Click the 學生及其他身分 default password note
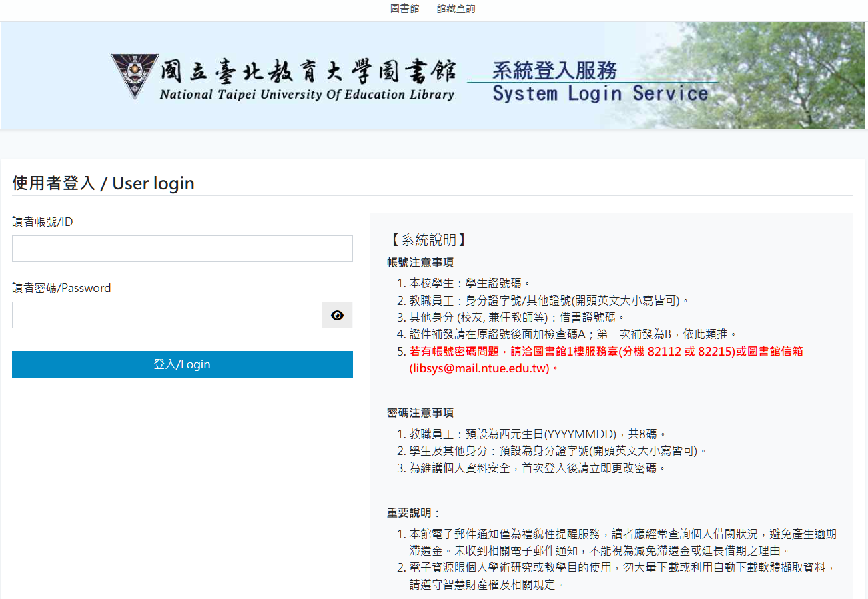 coord(558,451)
